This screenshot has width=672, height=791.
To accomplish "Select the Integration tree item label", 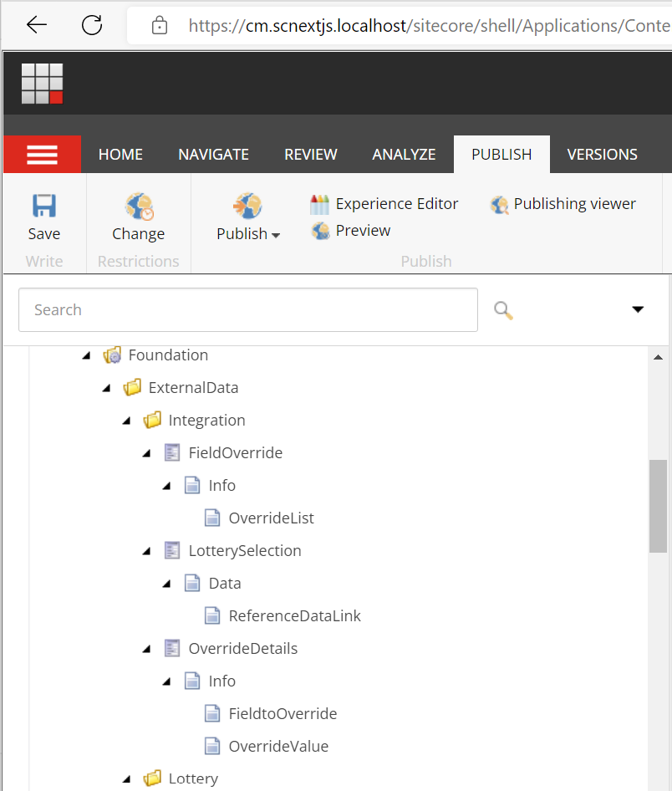I will (206, 421).
